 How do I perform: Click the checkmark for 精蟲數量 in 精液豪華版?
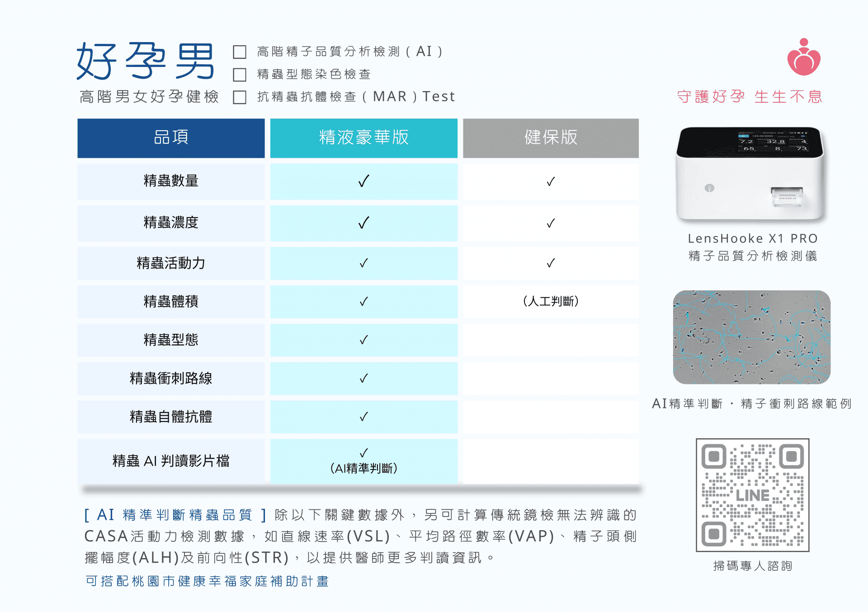click(x=363, y=181)
